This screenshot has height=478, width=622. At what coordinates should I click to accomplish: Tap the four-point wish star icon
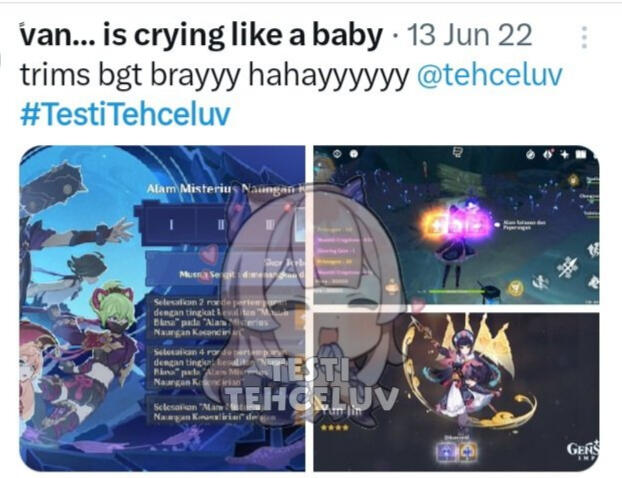tap(564, 154)
